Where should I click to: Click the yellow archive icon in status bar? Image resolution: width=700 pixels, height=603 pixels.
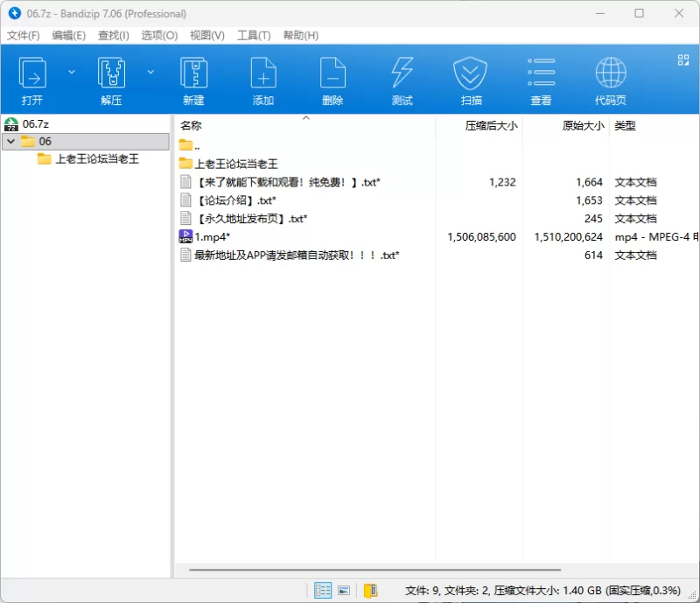pyautogui.click(x=370, y=591)
